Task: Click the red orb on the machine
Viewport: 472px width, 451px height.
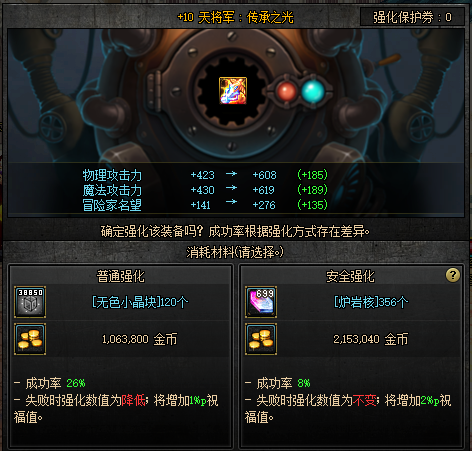Action: click(x=286, y=92)
